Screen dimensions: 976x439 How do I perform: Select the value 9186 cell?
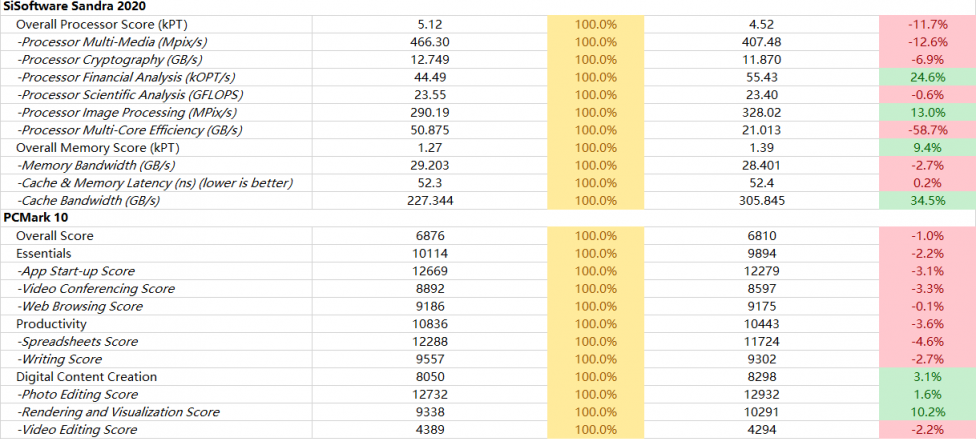(430, 306)
